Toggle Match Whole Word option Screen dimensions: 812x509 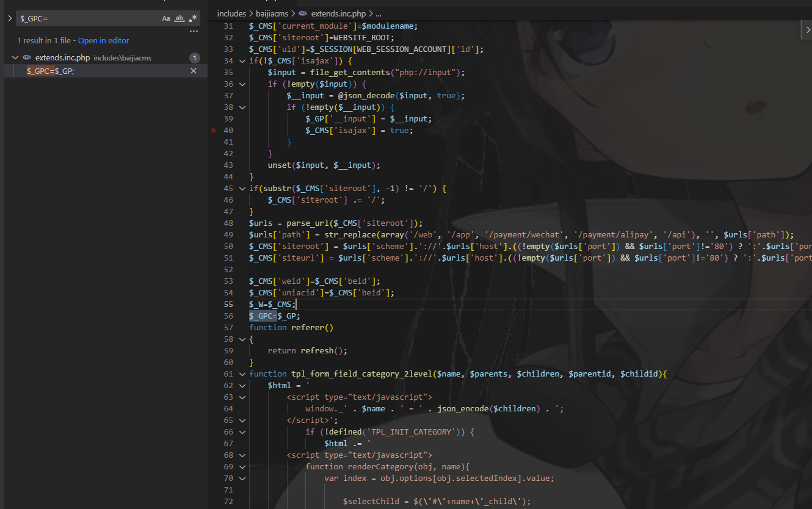tap(179, 19)
